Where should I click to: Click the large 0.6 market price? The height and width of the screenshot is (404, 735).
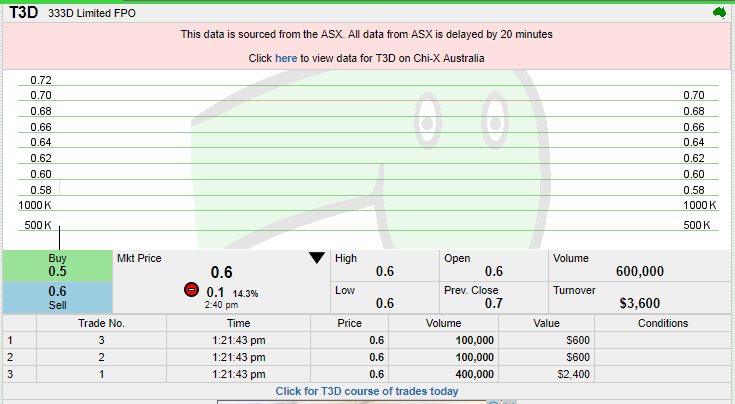(221, 272)
